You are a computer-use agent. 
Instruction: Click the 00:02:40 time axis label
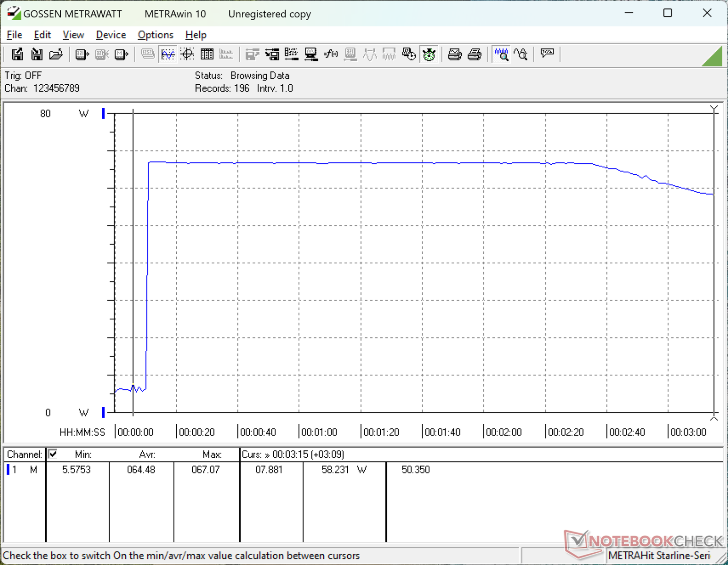click(627, 432)
